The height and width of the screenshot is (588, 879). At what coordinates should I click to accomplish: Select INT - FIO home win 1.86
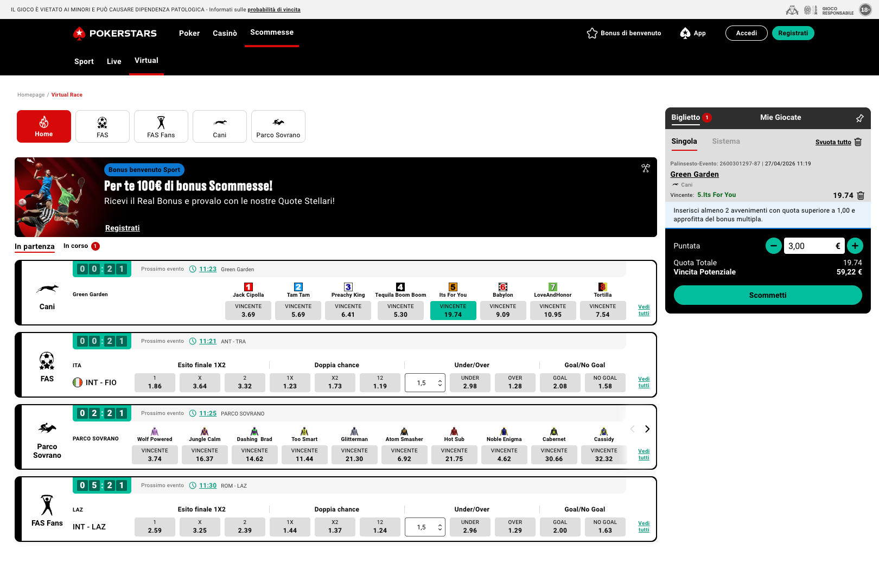pyautogui.click(x=155, y=382)
